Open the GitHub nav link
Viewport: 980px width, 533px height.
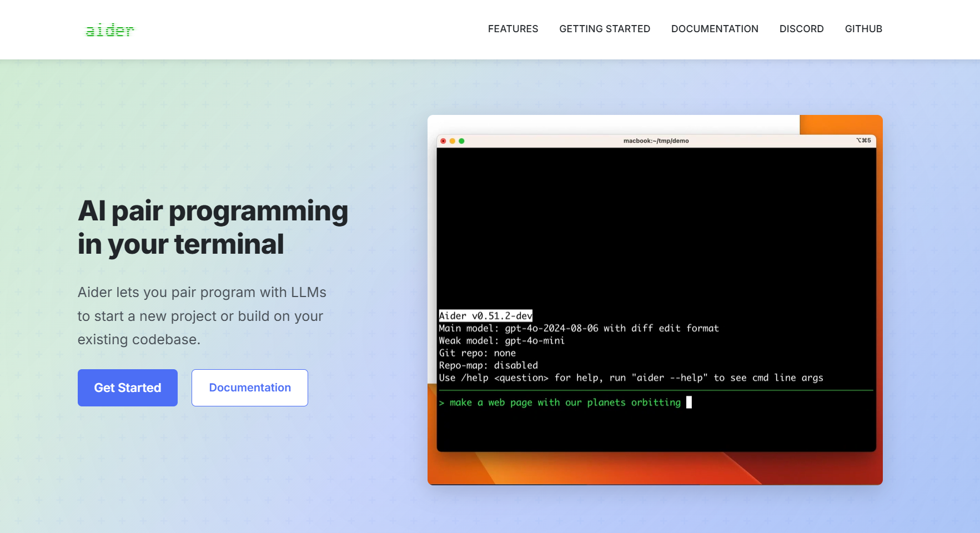[863, 29]
